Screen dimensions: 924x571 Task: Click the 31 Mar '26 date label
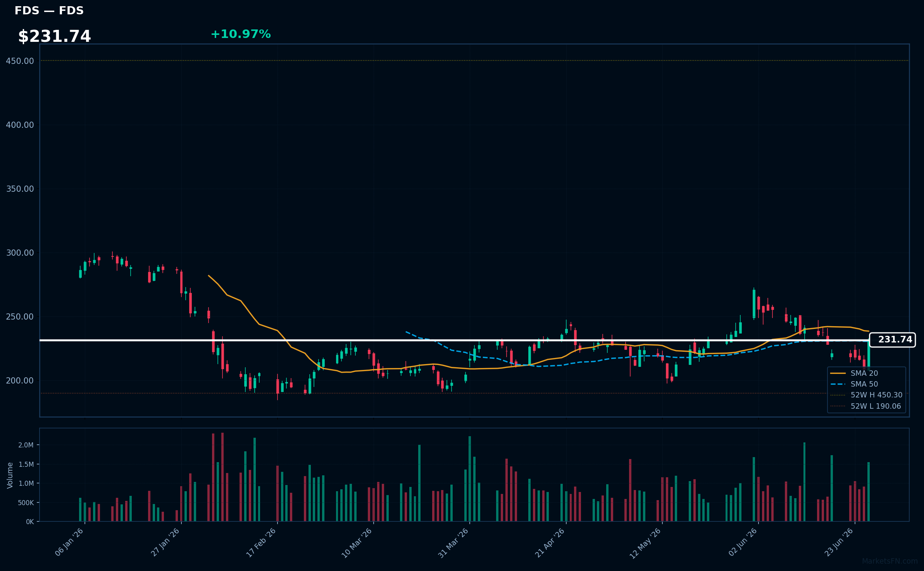pyautogui.click(x=453, y=543)
